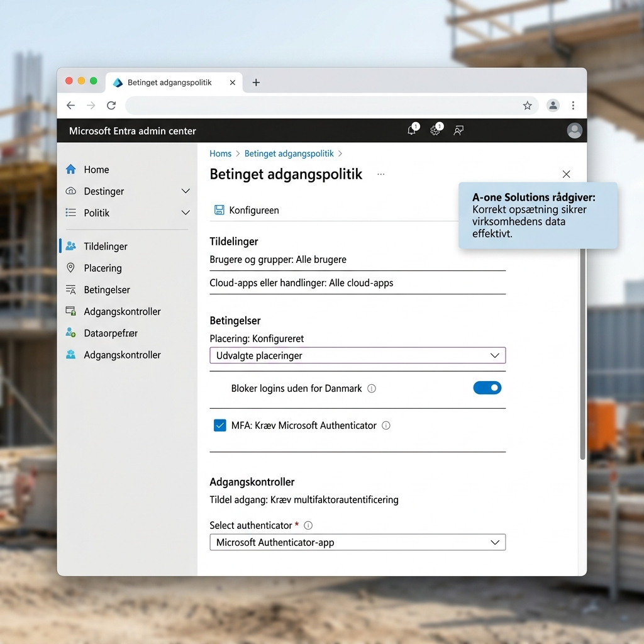The width and height of the screenshot is (644, 644).
Task: Bookmark this page with the star icon
Action: coord(528,106)
